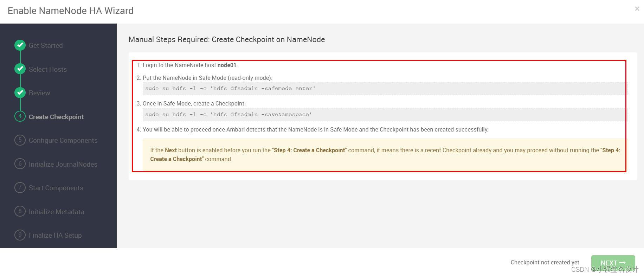
Task: Click the step 9 circle icon
Action: [20, 235]
